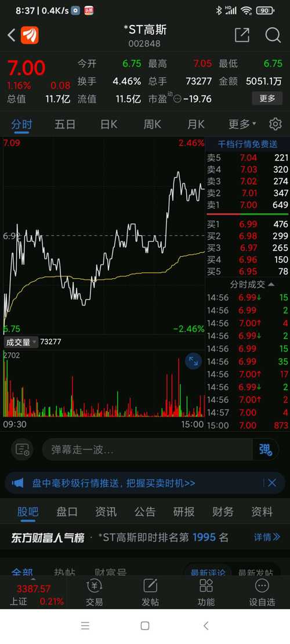Screen dimensions: 290x644
Task: Expand the 更多 chart period dropdown
Action: [x=242, y=123]
